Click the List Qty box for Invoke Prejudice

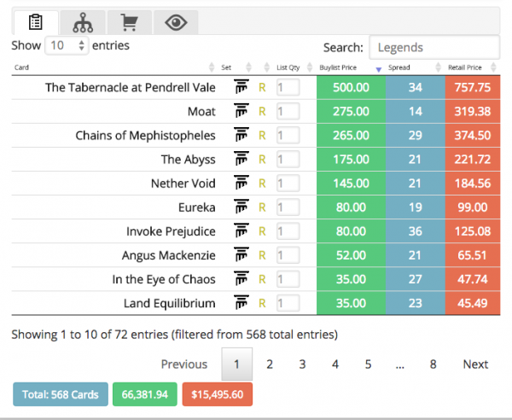288,230
